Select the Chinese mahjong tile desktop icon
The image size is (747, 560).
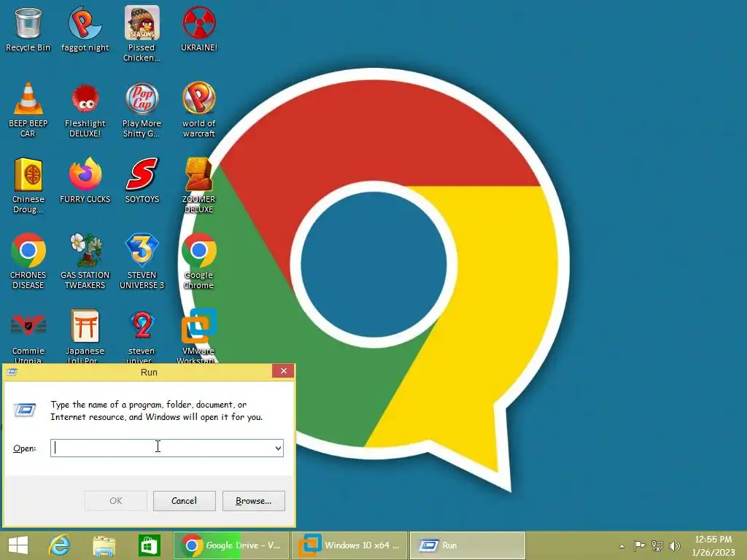(28, 186)
